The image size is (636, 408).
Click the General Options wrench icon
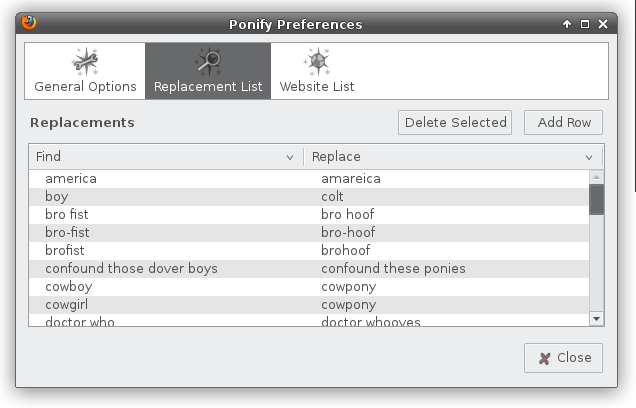click(x=85, y=61)
